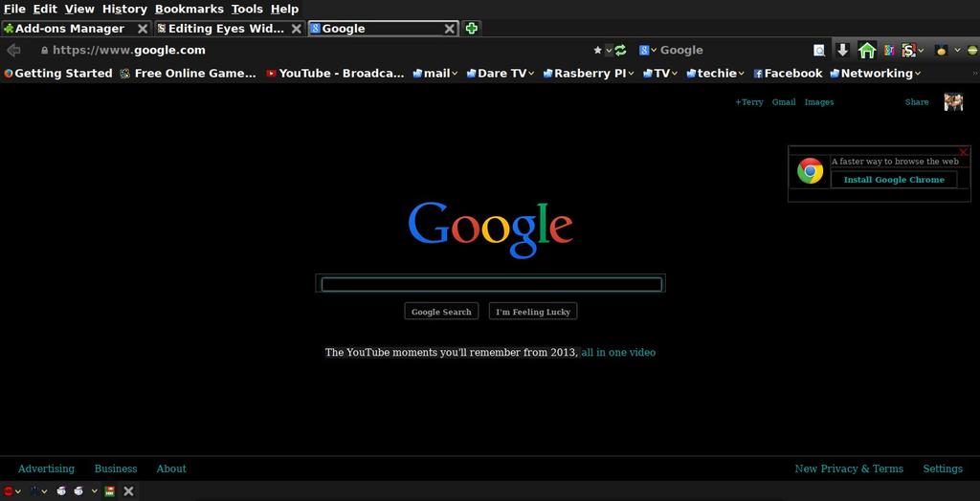The height and width of the screenshot is (501, 980).
Task: Close the Editing Eyes Wid... tab
Action: pyautogui.click(x=297, y=28)
